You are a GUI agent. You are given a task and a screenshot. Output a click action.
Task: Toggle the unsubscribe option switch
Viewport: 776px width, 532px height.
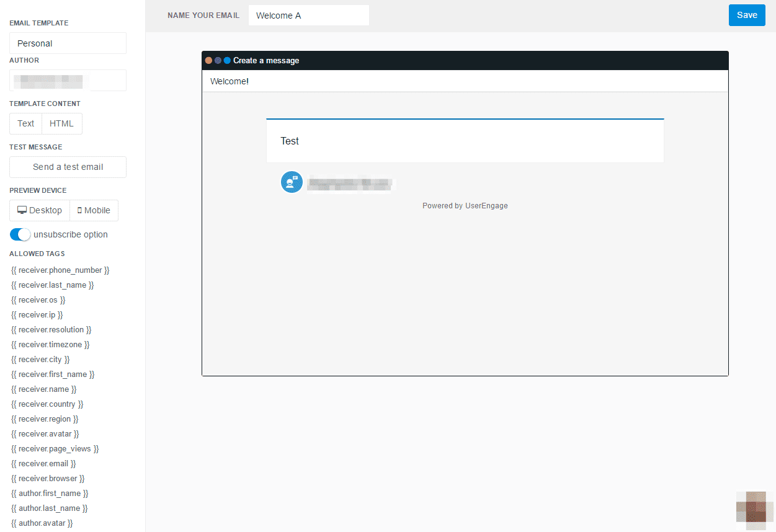click(x=19, y=234)
